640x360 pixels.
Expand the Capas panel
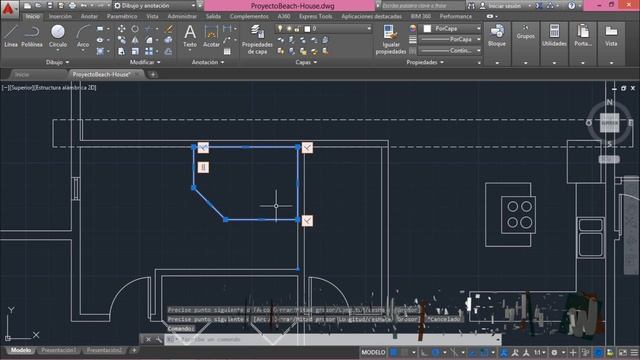pyautogui.click(x=306, y=62)
